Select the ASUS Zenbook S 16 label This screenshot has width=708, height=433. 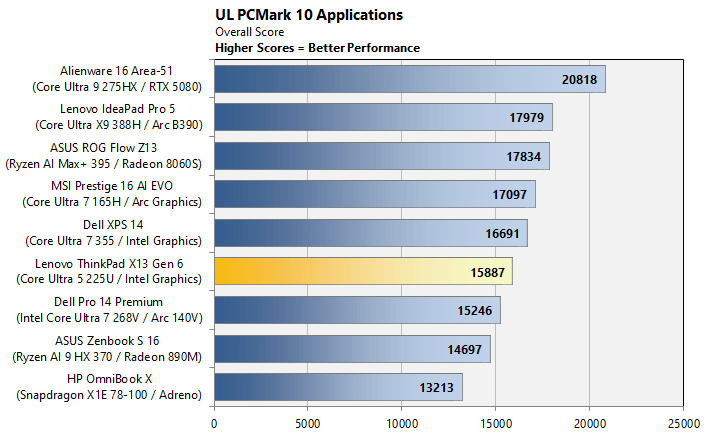107,340
